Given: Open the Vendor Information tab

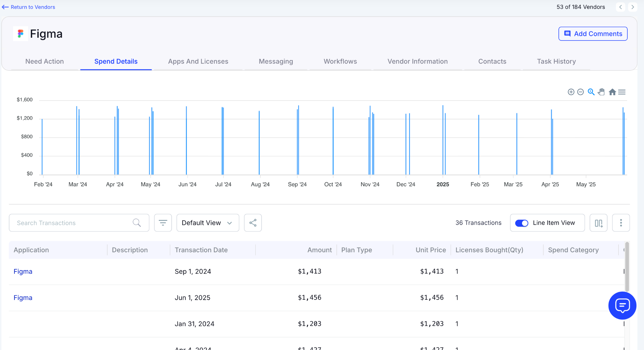Looking at the screenshot, I should click(x=417, y=62).
